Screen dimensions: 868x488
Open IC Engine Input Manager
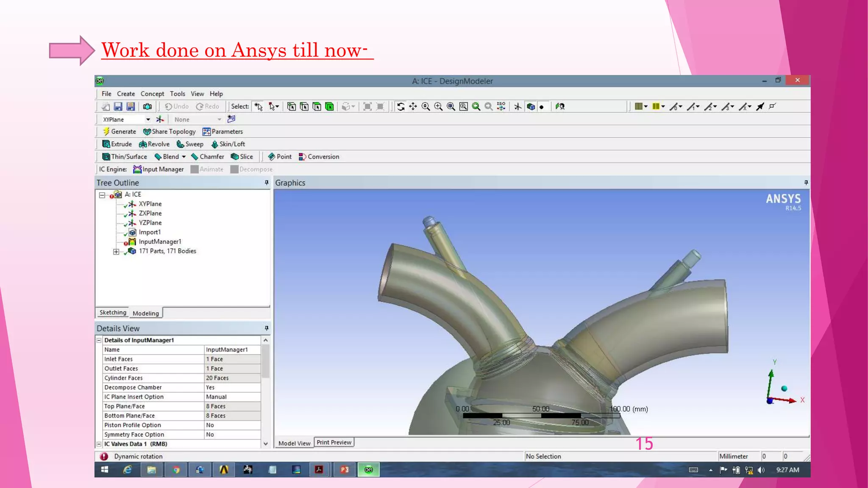click(159, 169)
